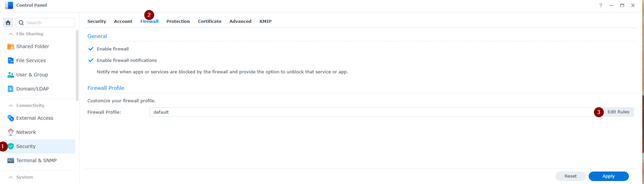Open User & Group icon
This screenshot has height=184, width=644.
click(x=11, y=75)
